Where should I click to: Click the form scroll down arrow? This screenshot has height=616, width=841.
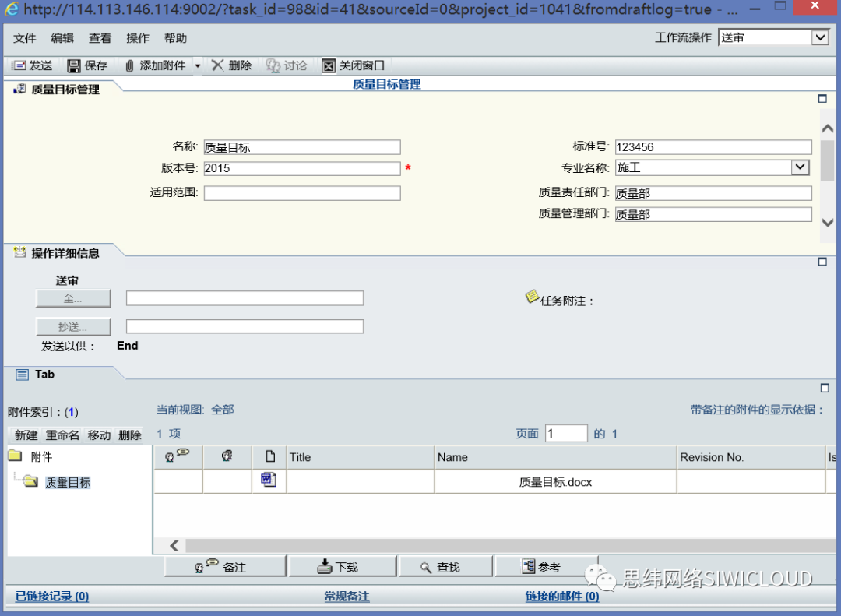tap(828, 222)
